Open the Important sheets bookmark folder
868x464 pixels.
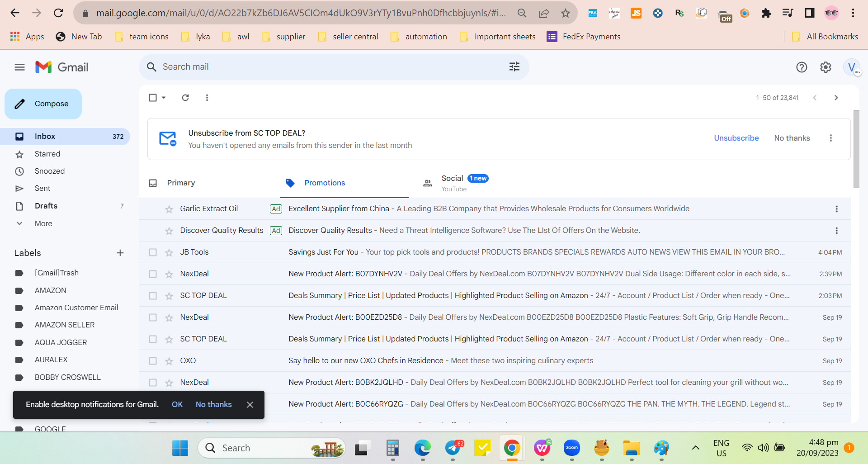[x=497, y=37]
